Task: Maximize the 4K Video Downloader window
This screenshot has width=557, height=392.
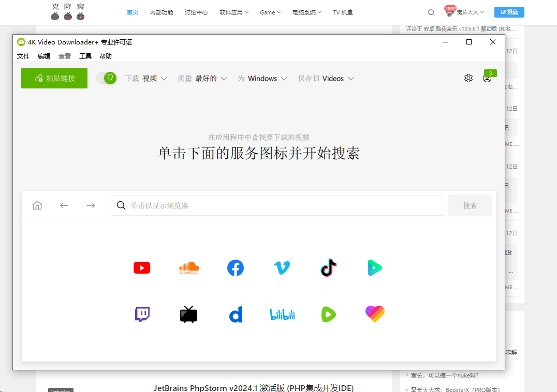Action: point(469,42)
